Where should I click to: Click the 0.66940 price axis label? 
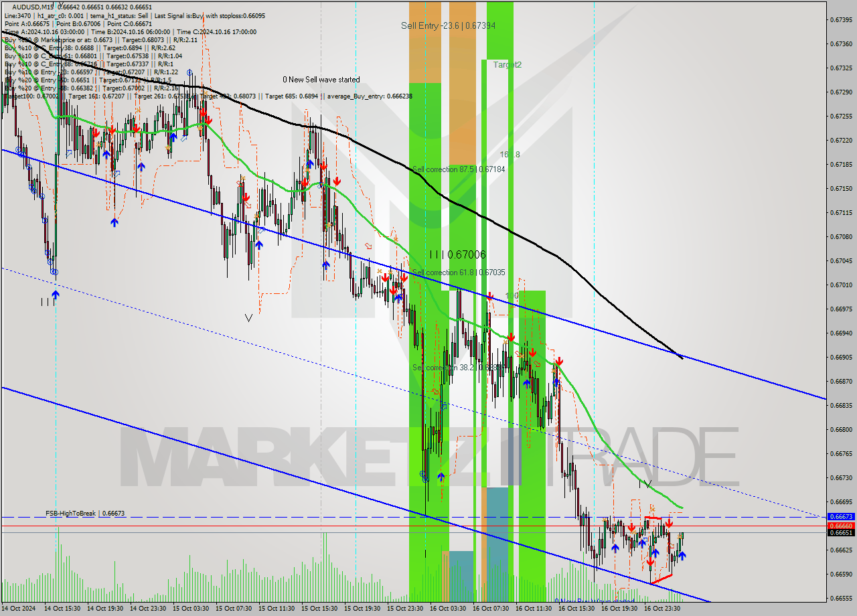click(x=841, y=333)
